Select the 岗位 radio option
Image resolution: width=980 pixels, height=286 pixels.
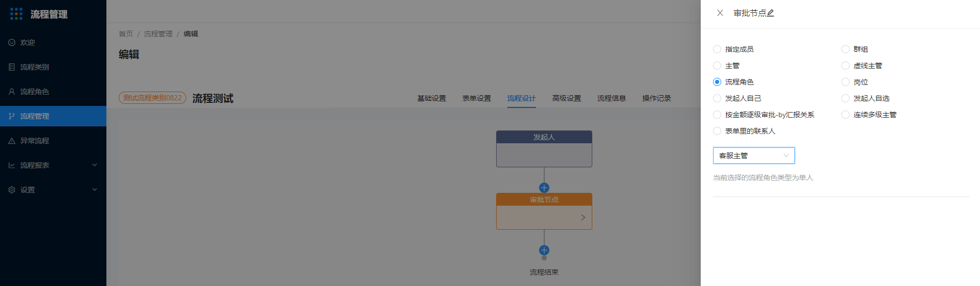pyautogui.click(x=845, y=82)
